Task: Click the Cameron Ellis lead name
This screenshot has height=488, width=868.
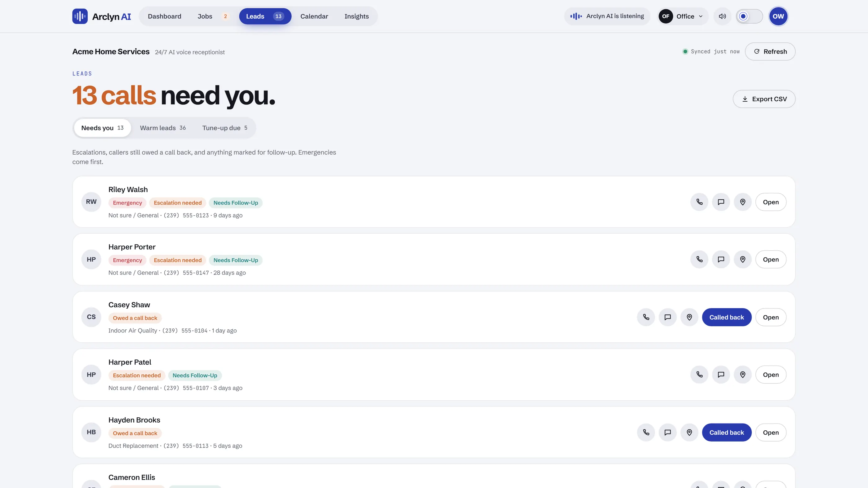Action: point(132,477)
